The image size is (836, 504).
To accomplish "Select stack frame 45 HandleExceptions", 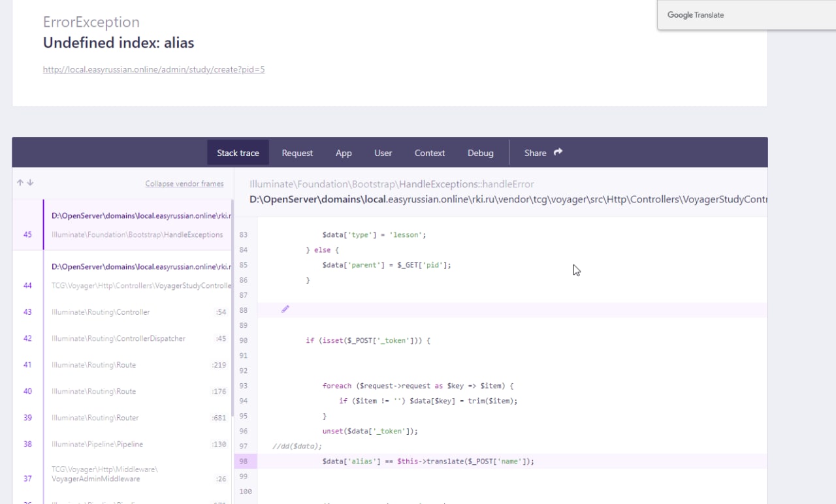I will click(122, 225).
